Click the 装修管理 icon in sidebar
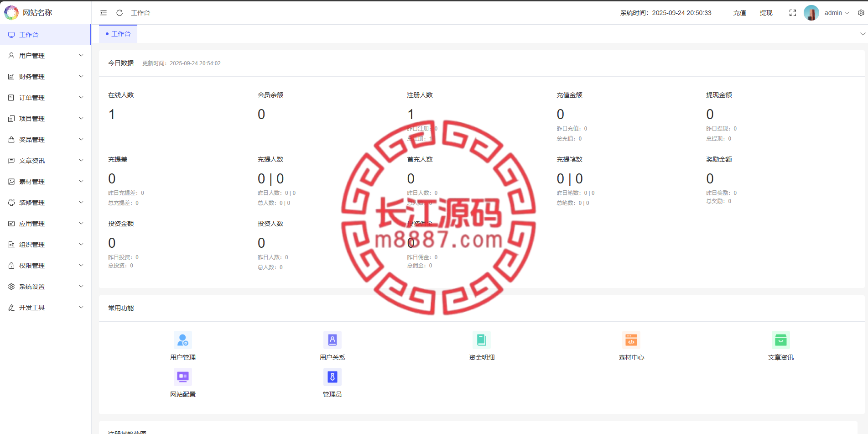This screenshot has width=868, height=434. [11, 203]
